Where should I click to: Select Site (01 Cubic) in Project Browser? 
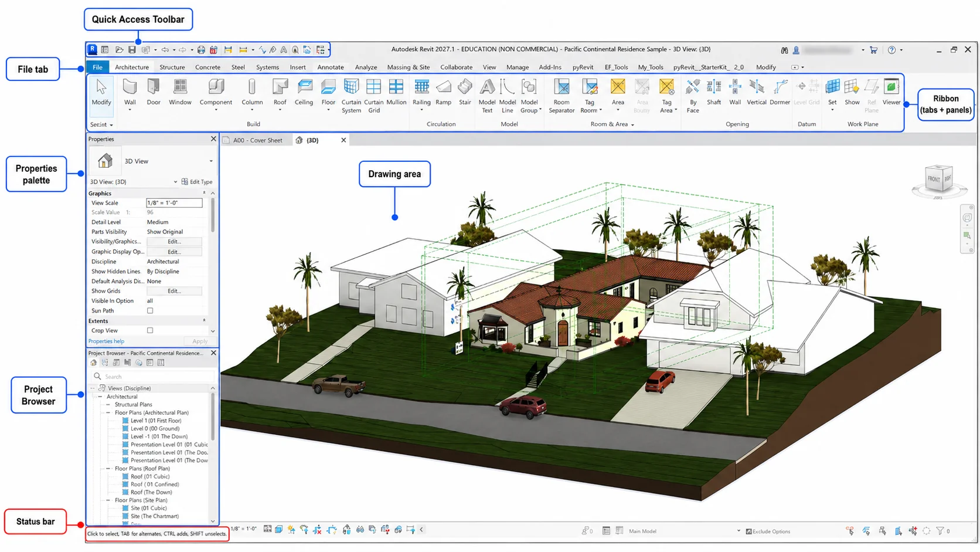tap(148, 509)
